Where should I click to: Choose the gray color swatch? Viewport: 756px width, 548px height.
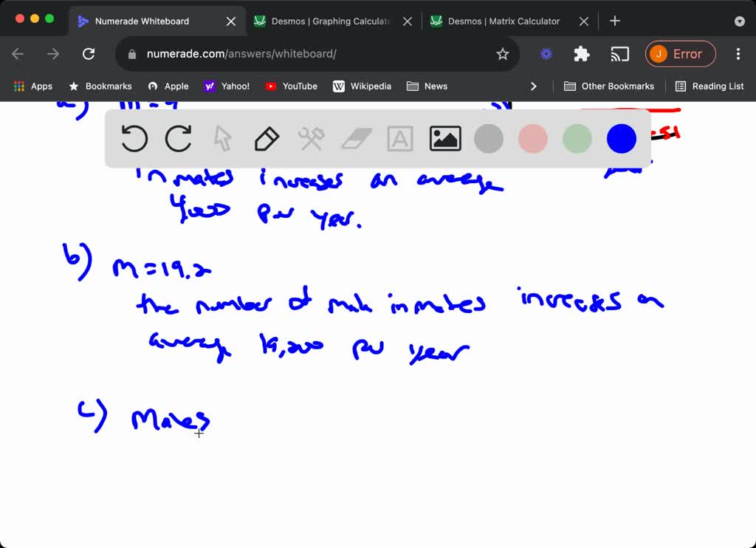(489, 139)
